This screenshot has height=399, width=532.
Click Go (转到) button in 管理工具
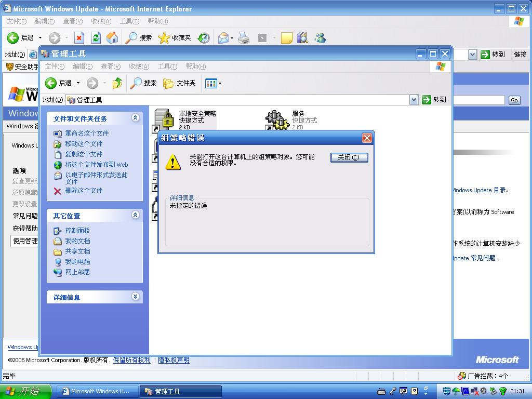(x=434, y=100)
